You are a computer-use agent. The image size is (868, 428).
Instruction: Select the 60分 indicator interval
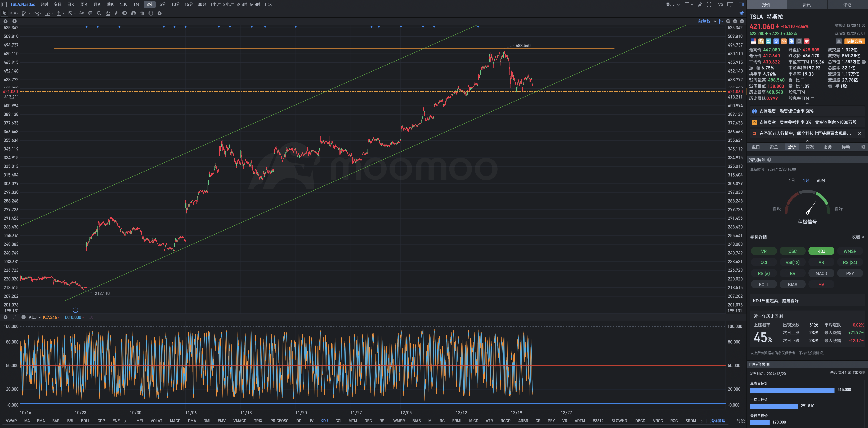pos(821,180)
